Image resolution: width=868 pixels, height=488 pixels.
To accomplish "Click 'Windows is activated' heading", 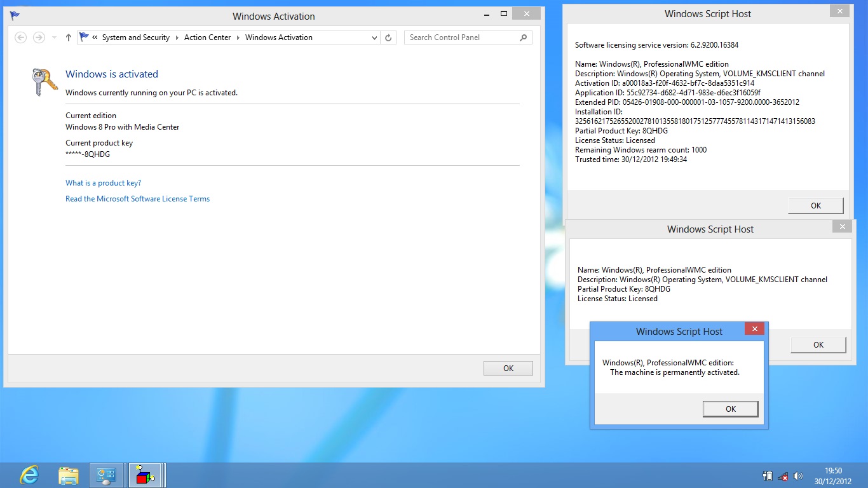I will pyautogui.click(x=112, y=74).
